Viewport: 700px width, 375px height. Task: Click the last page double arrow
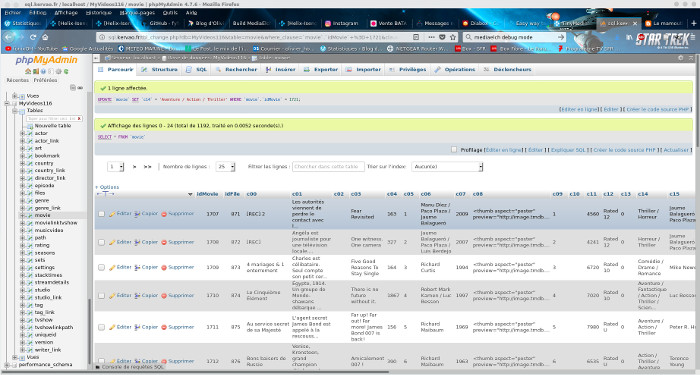(147, 167)
